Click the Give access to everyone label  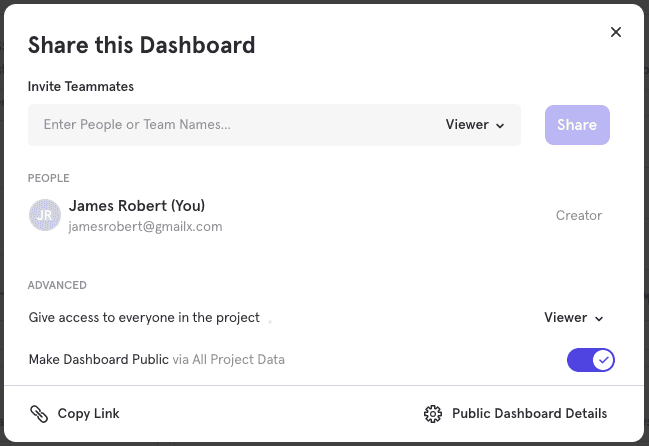point(144,318)
